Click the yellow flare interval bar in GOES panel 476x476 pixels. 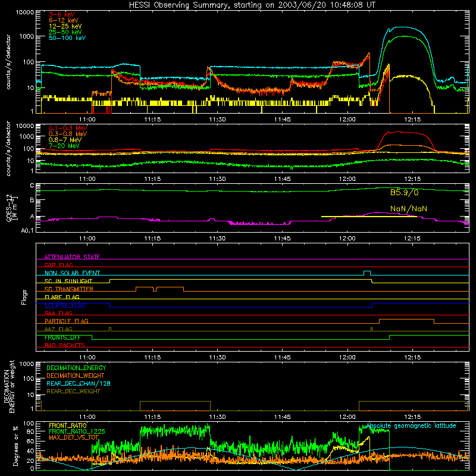click(369, 217)
